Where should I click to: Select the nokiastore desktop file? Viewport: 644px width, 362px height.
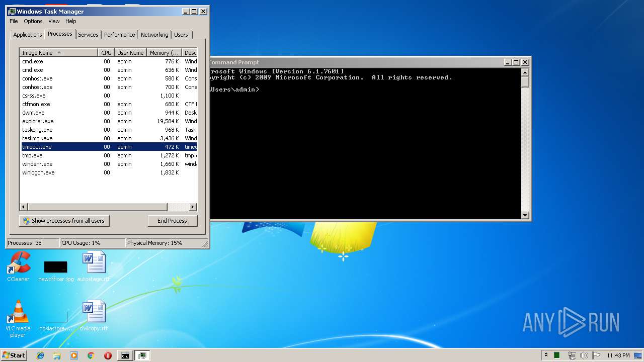tap(56, 320)
